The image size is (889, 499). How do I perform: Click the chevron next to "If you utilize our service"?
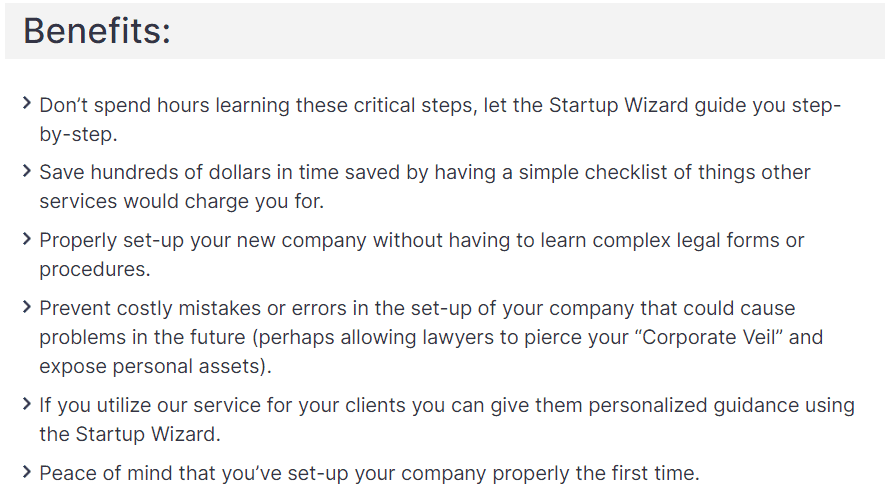point(27,404)
